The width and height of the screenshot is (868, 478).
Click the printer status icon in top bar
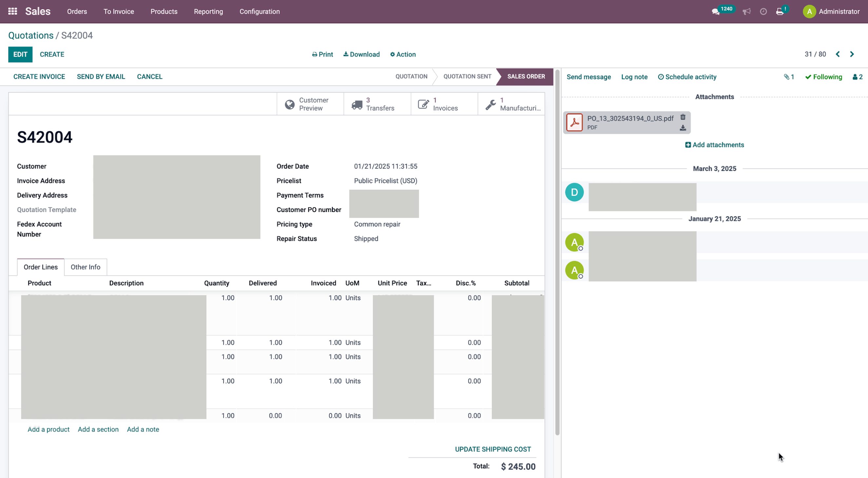pyautogui.click(x=780, y=12)
